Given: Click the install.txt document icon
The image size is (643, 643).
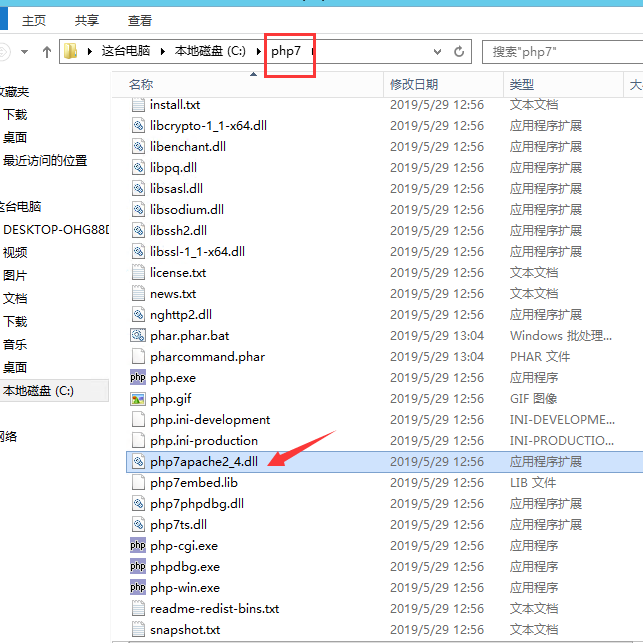Looking at the screenshot, I should 138,105.
